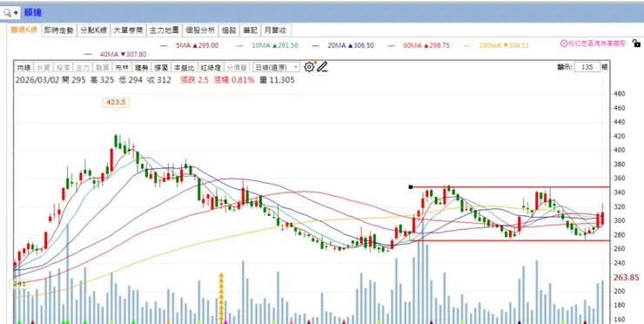Click the black anchor handle of the upper red line
This screenshot has width=644, height=324.
[410, 187]
